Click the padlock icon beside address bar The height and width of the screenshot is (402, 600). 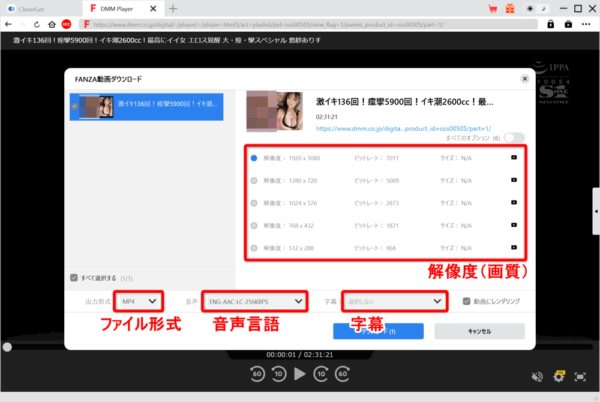click(x=550, y=24)
